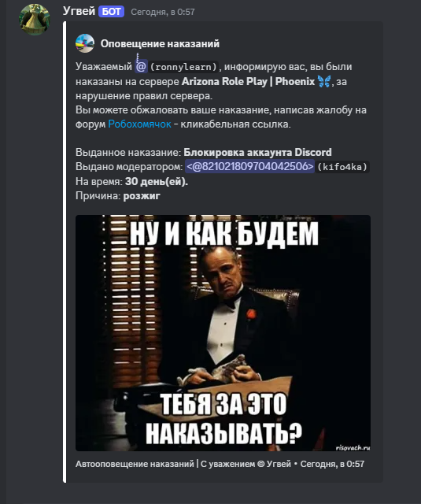Click the moderator mention <@821021809704042506>
Image resolution: width=421 pixels, height=504 pixels.
click(x=249, y=166)
